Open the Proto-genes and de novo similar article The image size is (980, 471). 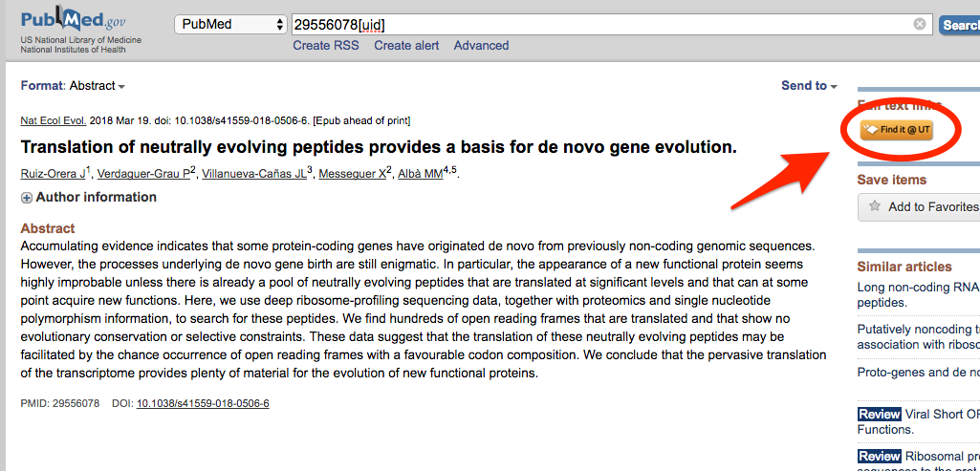(x=919, y=373)
